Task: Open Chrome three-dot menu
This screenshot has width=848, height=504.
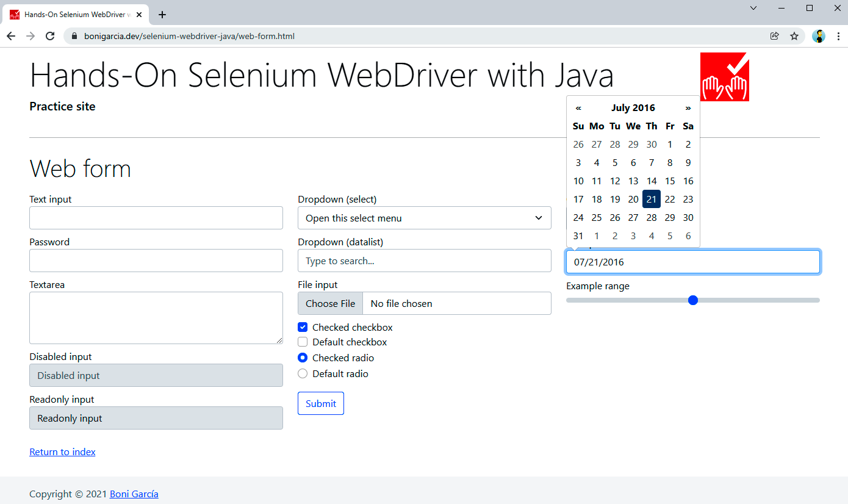Action: [x=838, y=36]
